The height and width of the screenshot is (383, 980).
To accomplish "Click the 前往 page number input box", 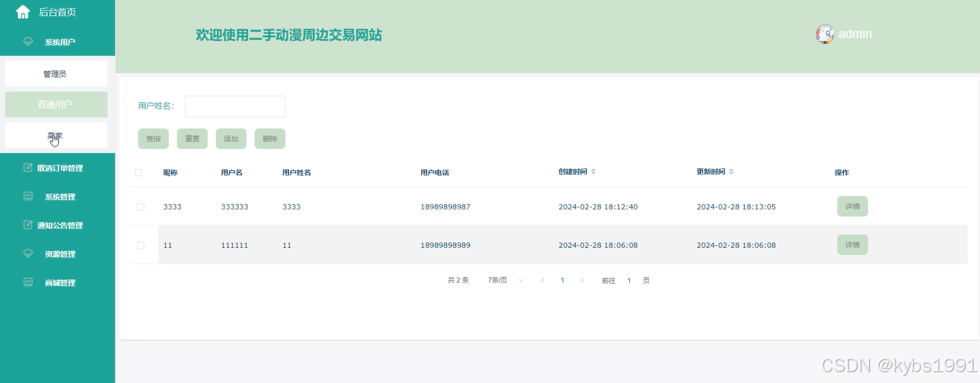I will pos(629,280).
